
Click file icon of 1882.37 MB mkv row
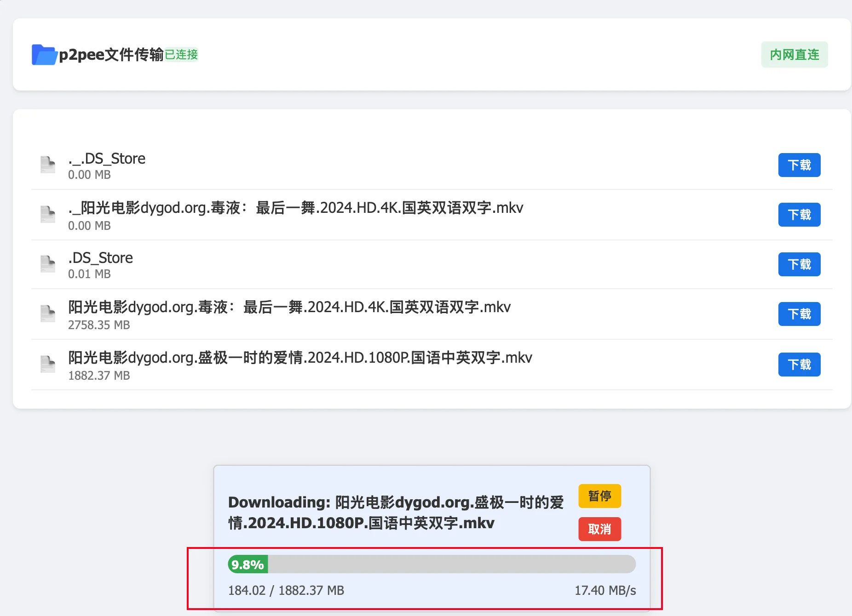tap(48, 364)
